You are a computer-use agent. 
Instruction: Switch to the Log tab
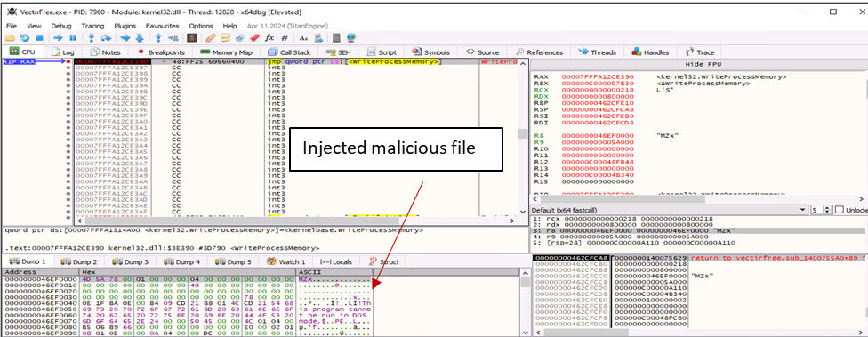pos(63,52)
